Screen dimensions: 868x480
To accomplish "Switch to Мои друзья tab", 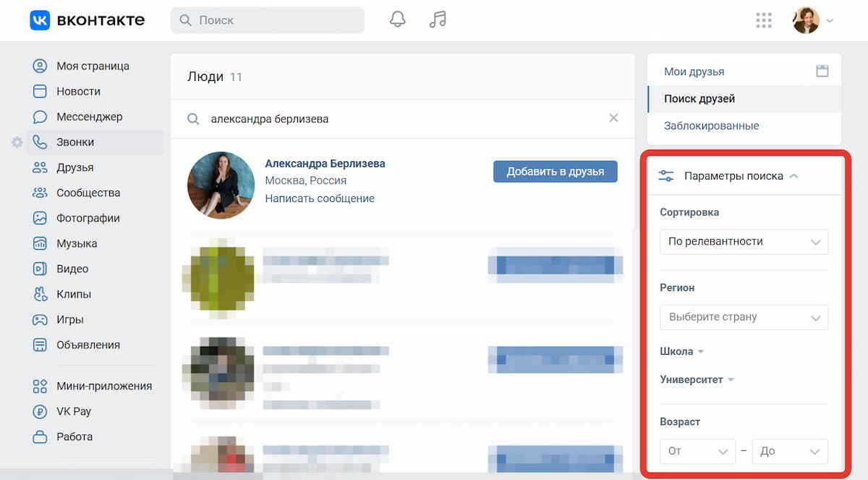I will pos(694,72).
